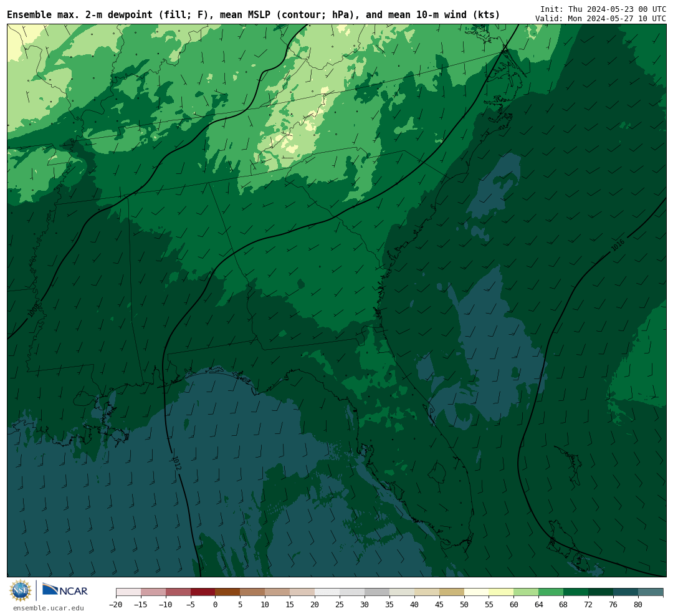This screenshot has width=673, height=616.
Task: Click the '40' colorbar tick label
Action: pos(414,605)
